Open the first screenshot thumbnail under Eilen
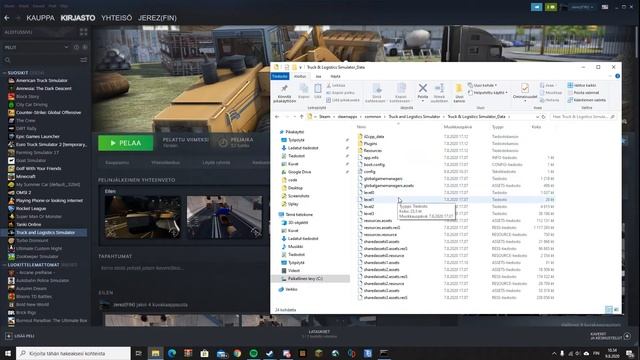 tap(142, 217)
